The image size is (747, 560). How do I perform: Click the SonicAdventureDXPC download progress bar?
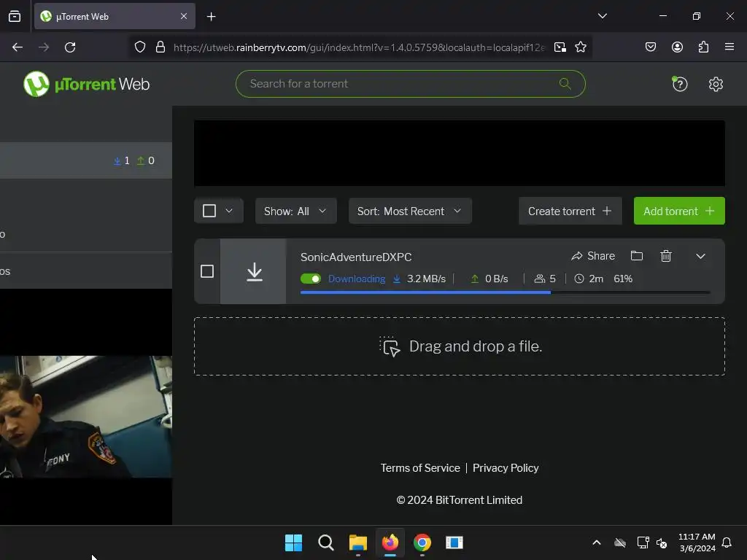point(505,292)
